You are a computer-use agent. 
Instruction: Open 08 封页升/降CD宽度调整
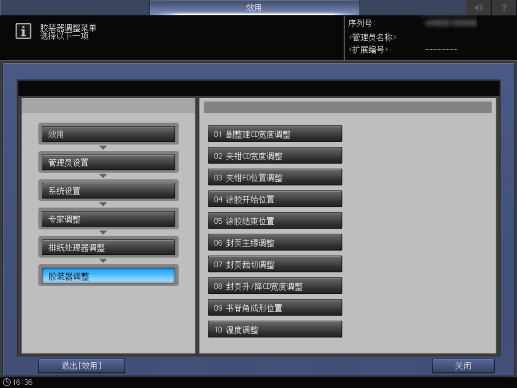(275, 286)
